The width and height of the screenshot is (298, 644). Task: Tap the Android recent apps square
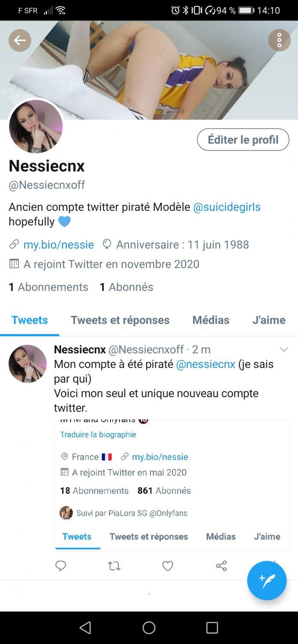point(212,628)
